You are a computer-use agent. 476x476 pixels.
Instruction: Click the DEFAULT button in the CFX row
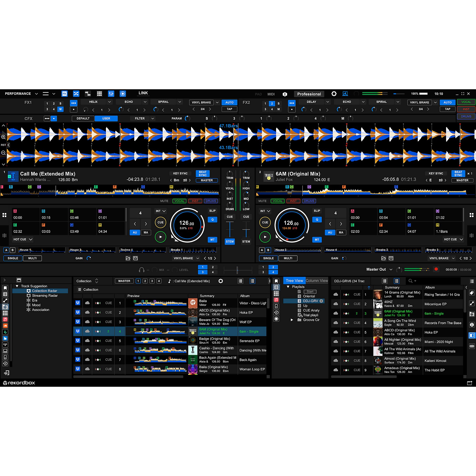(x=83, y=119)
